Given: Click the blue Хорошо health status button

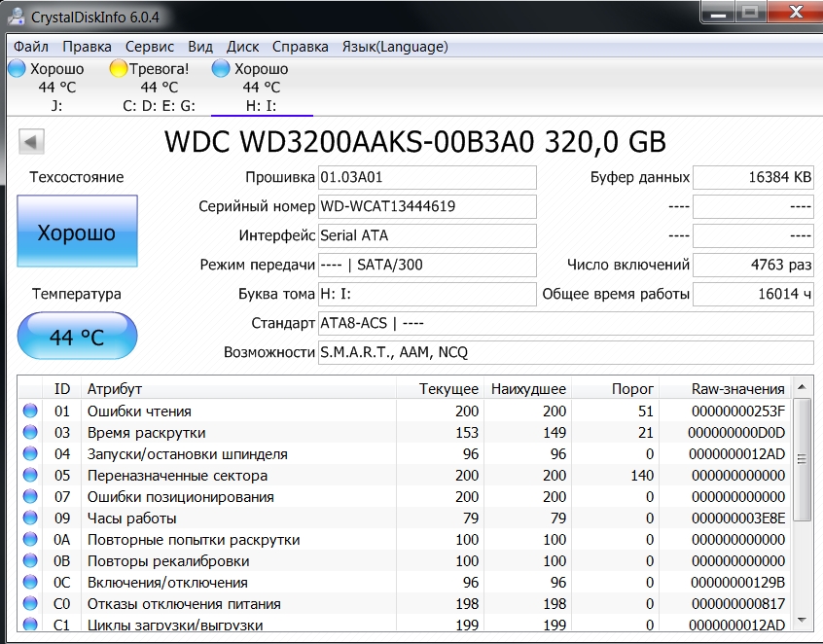Looking at the screenshot, I should coord(77,231).
